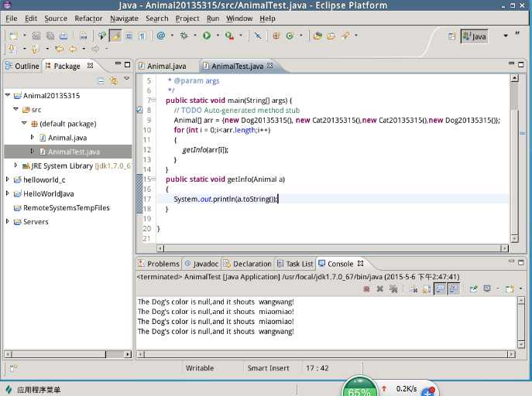
Task: Switch to the Javadoc tab
Action: [x=202, y=264]
